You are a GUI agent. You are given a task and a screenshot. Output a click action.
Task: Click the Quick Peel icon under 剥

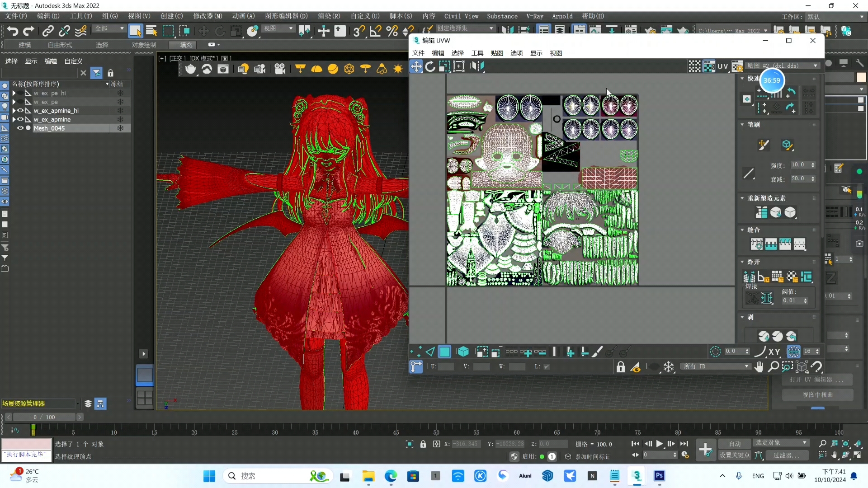click(764, 336)
